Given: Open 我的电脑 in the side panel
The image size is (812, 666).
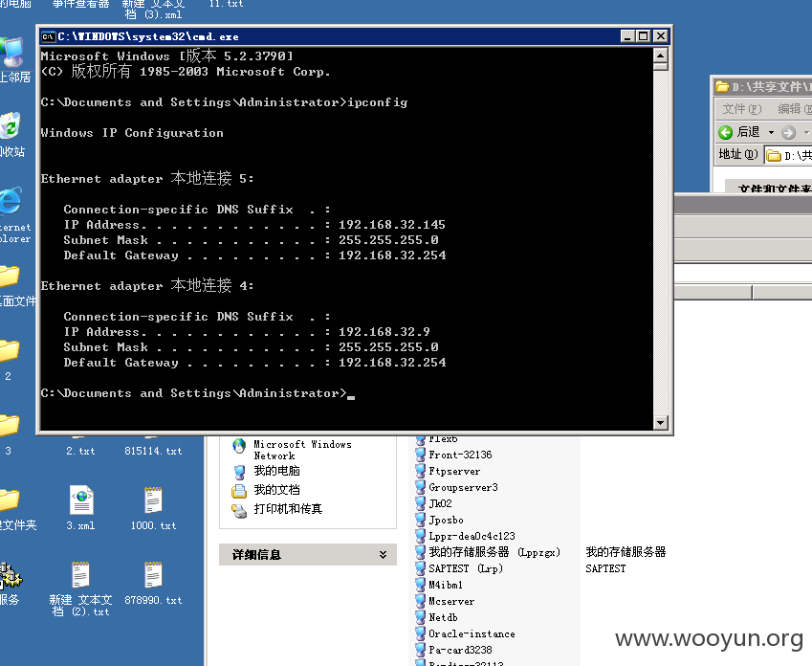Looking at the screenshot, I should (276, 471).
